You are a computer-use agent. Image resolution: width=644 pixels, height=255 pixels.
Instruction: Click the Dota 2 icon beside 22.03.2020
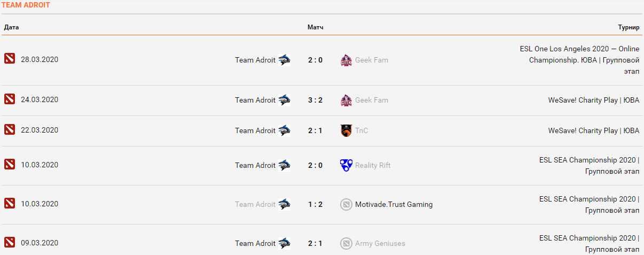coord(10,130)
